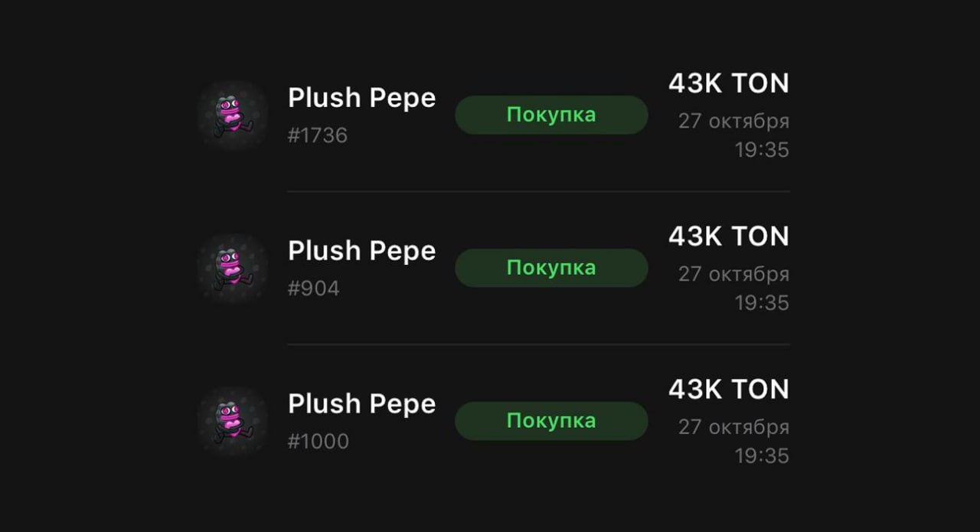This screenshot has width=980, height=532.
Task: Open the Plush Pepe title above #1736
Action: pyautogui.click(x=361, y=98)
